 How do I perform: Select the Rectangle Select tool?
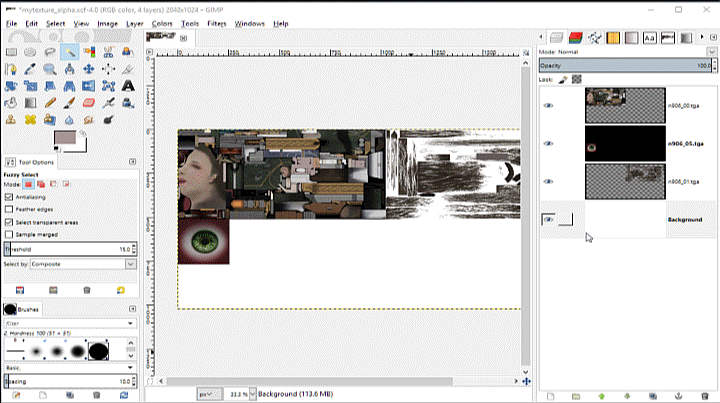point(12,52)
